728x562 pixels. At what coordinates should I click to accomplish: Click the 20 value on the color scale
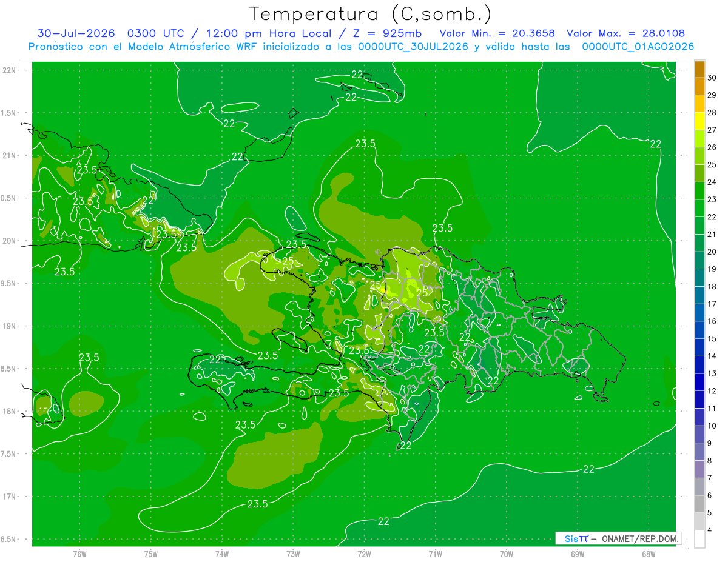[x=712, y=252]
